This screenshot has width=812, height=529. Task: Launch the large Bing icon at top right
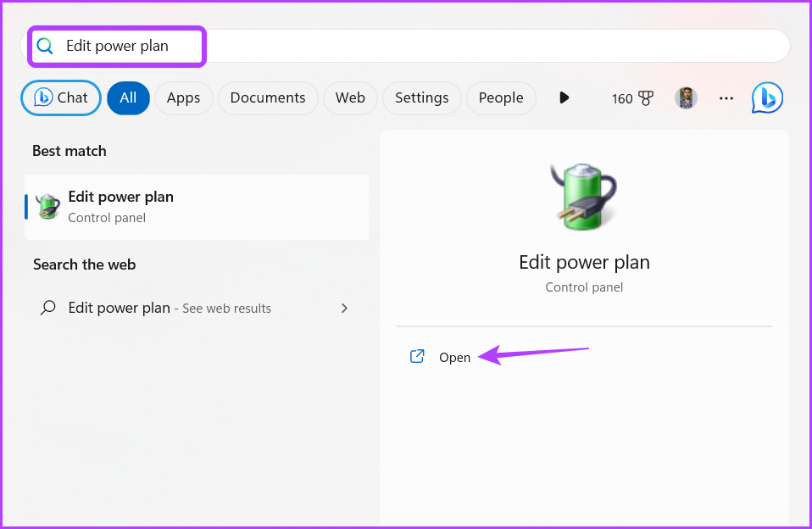(x=767, y=97)
